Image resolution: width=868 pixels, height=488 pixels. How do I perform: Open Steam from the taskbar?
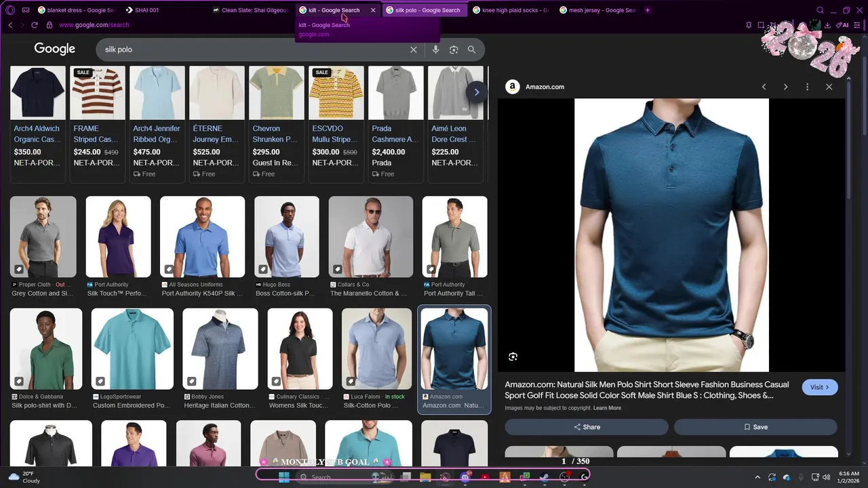(545, 477)
